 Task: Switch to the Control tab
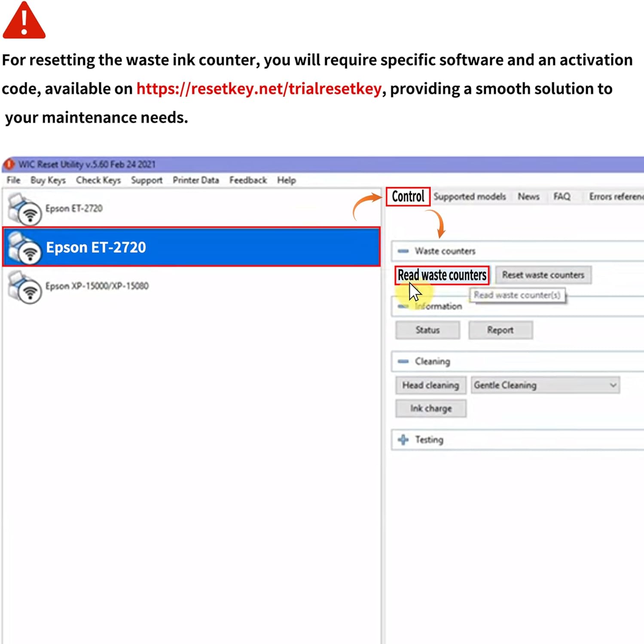[408, 197]
